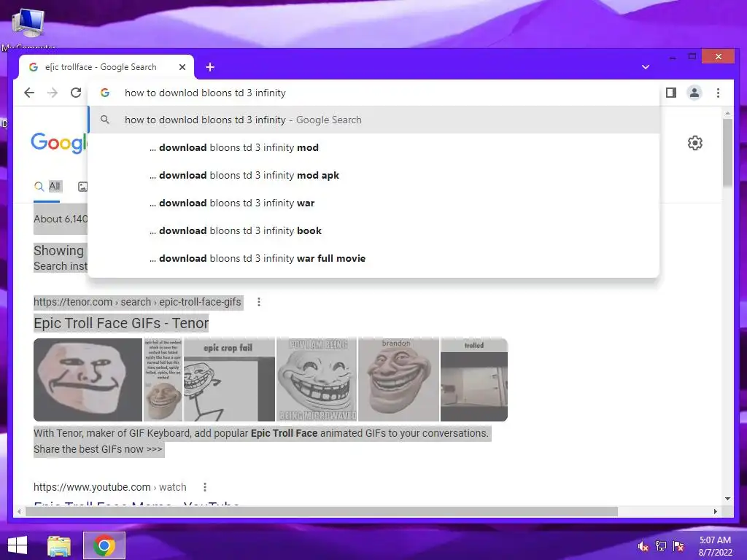The image size is (747, 560).
Task: Open more options for tenor.com result
Action: 259,302
